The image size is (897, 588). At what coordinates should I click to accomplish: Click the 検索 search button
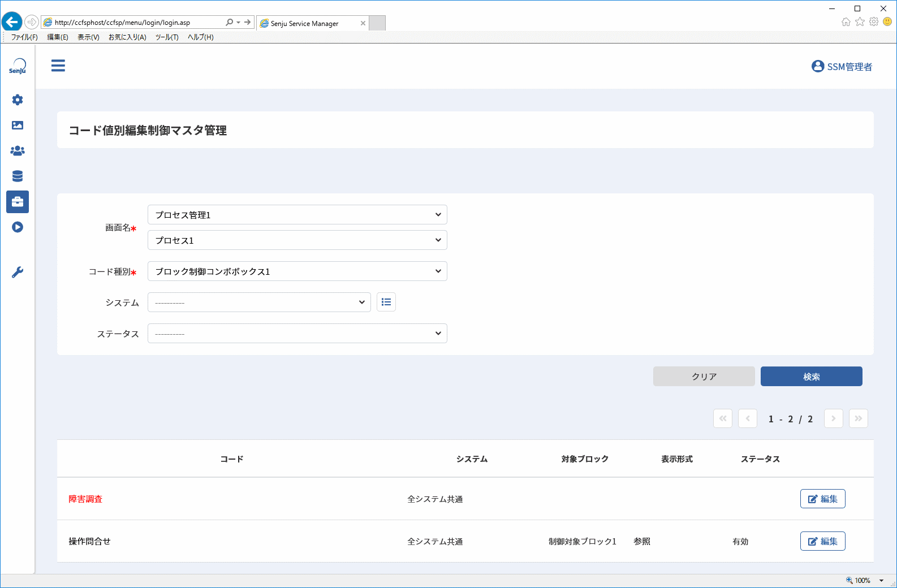click(812, 377)
